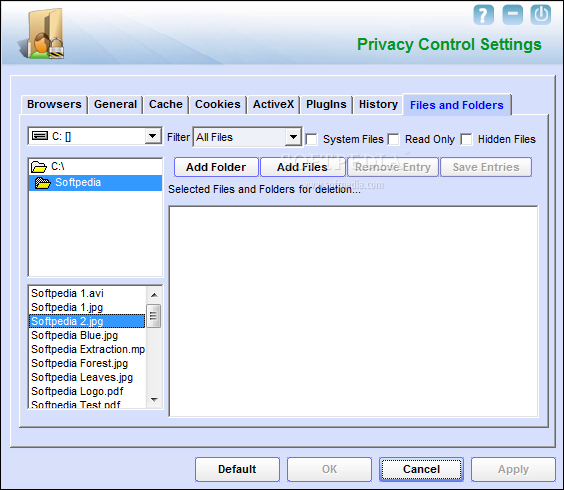Click the drive icon in drive selector
The width and height of the screenshot is (564, 490).
(40, 136)
